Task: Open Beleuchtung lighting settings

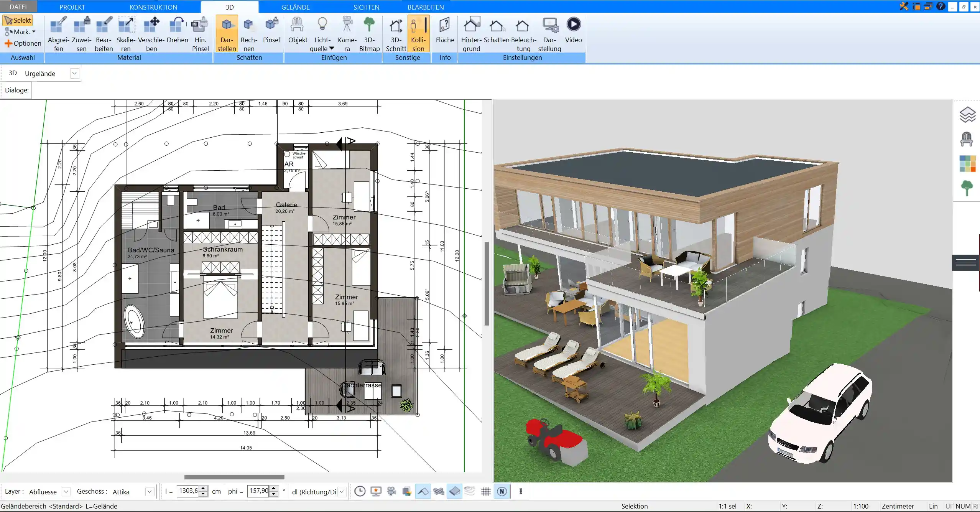Action: (523, 34)
